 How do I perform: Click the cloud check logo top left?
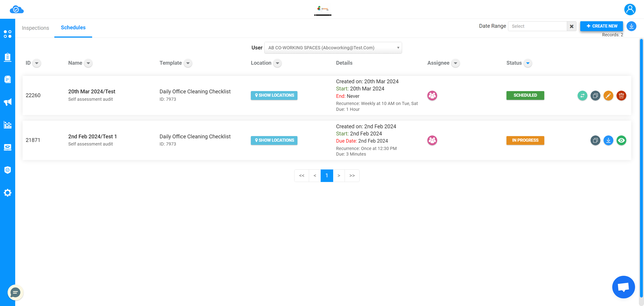[17, 9]
